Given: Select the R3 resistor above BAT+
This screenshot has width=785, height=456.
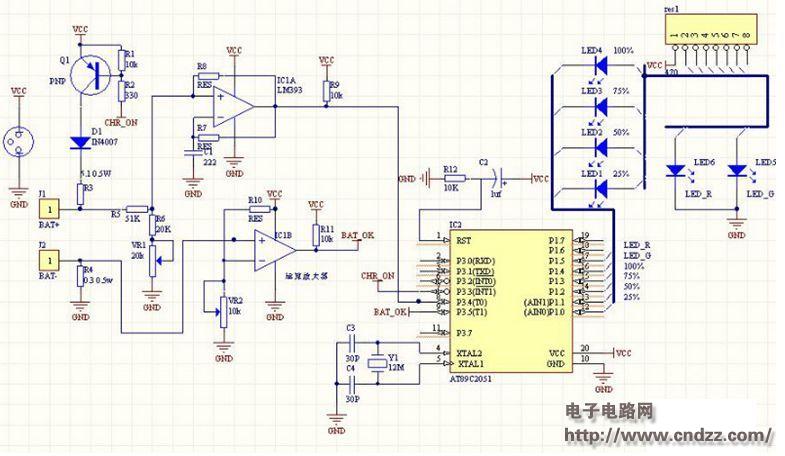Looking at the screenshot, I should (x=80, y=194).
